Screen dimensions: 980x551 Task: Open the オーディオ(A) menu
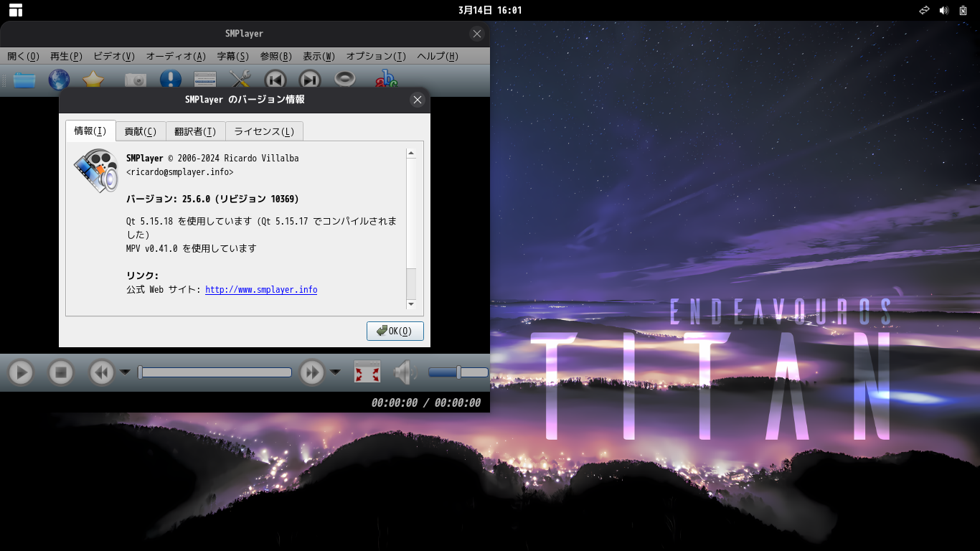176,56
